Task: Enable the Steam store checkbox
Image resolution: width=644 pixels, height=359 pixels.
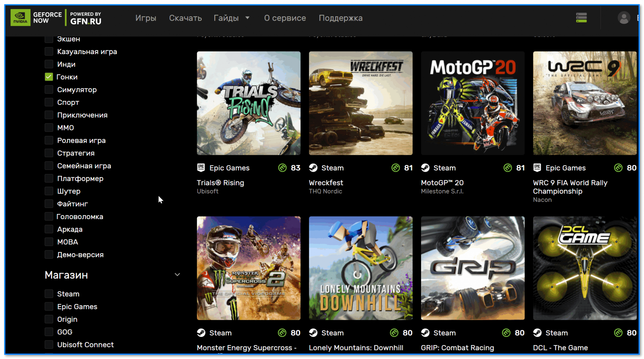Action: click(48, 293)
